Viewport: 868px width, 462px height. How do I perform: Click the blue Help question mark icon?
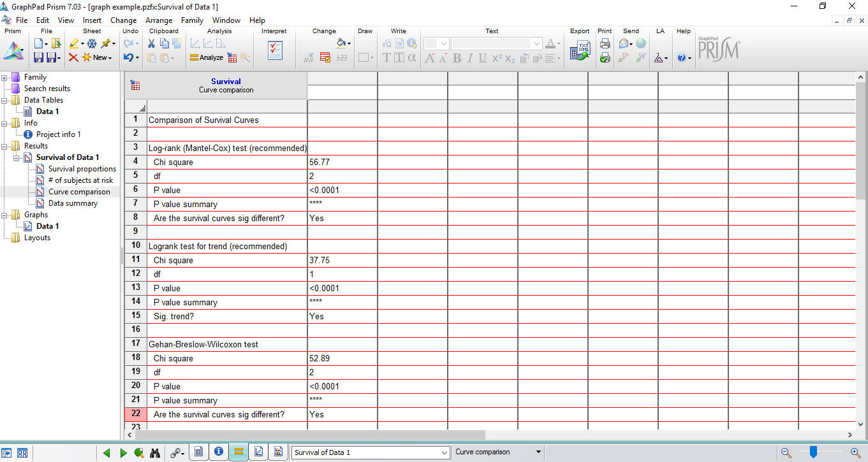(x=681, y=57)
